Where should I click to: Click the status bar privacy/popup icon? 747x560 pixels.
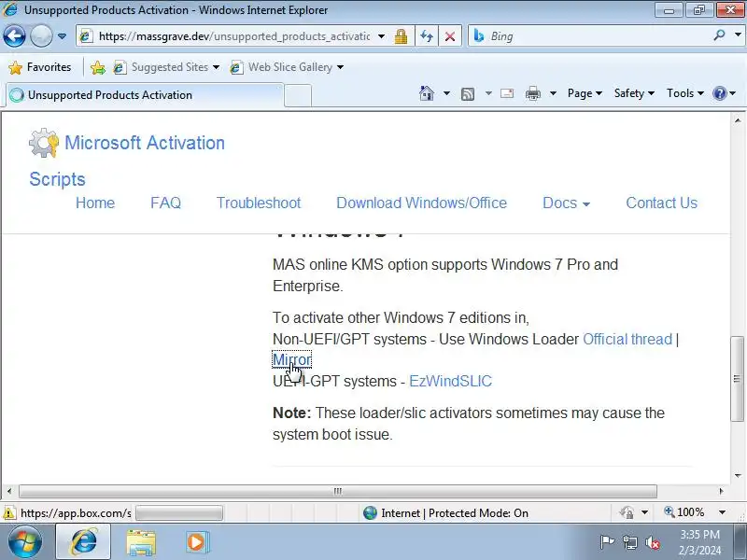pos(627,512)
